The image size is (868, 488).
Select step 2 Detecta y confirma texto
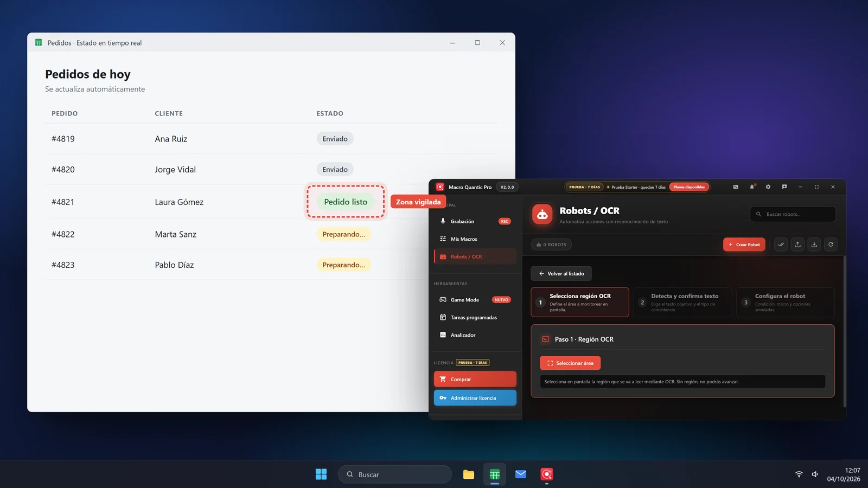[x=682, y=302]
